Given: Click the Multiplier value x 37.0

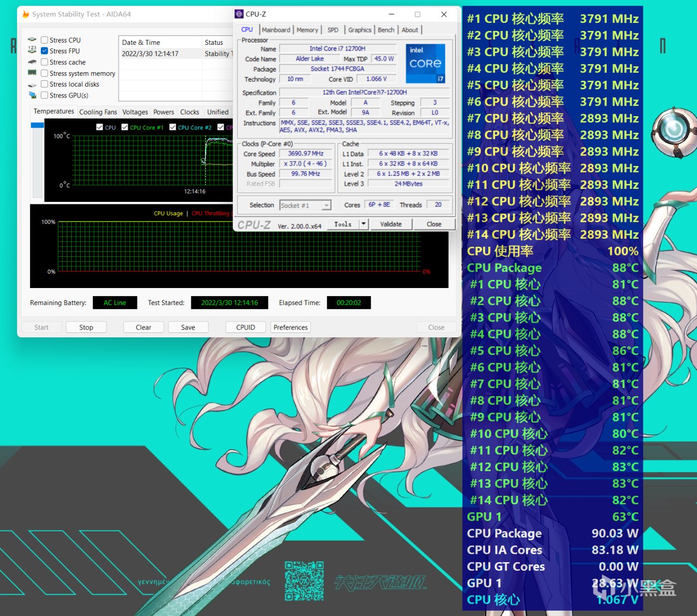Looking at the screenshot, I should point(306,163).
